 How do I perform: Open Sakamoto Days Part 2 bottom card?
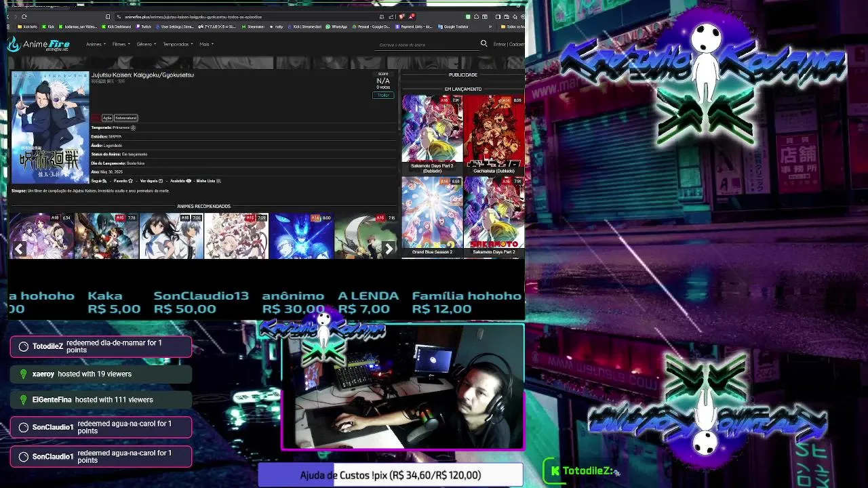click(x=494, y=216)
